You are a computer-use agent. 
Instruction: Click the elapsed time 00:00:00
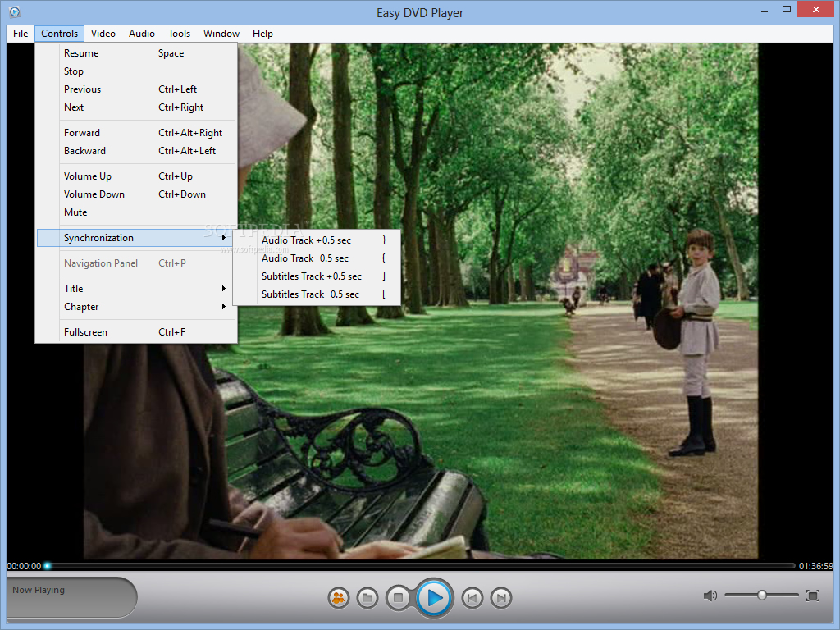click(24, 566)
